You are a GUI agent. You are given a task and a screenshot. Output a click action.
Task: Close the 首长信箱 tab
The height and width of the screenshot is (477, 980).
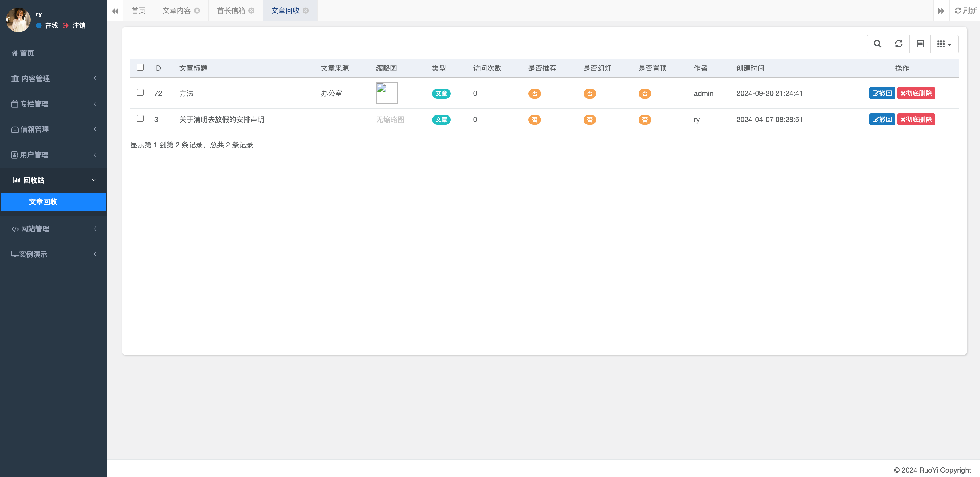pyautogui.click(x=251, y=11)
